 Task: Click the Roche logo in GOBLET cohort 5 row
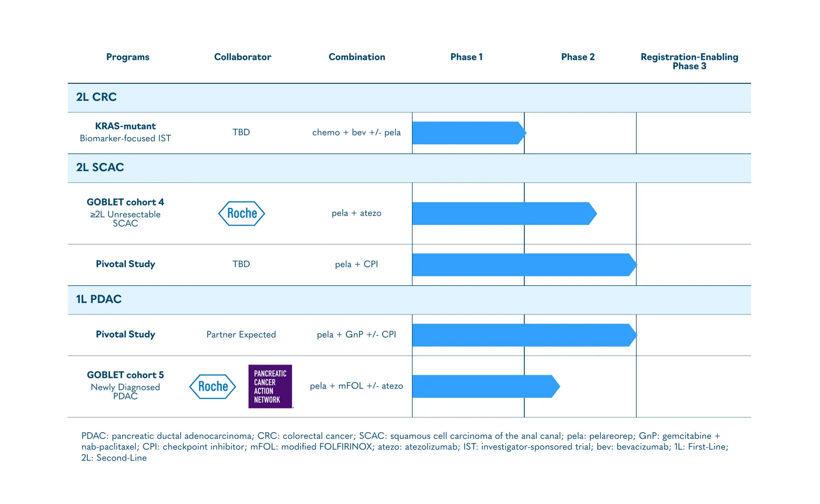pos(212,386)
